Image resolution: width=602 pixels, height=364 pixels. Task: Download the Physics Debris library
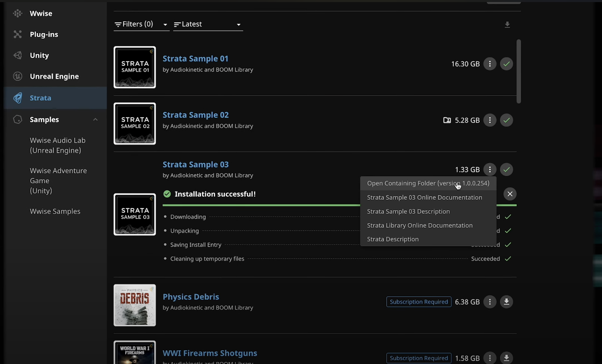point(506,302)
